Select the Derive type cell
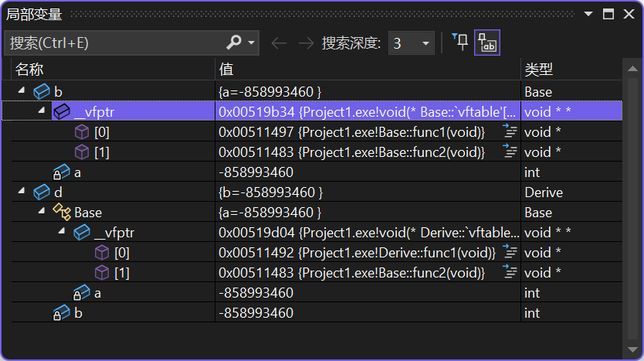The image size is (644, 361). click(544, 192)
